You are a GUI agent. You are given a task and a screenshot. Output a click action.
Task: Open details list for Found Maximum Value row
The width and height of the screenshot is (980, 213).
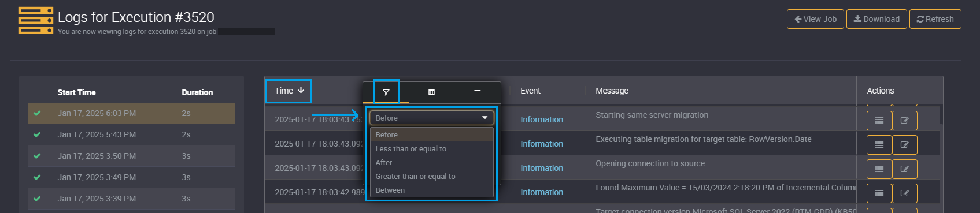tap(879, 193)
